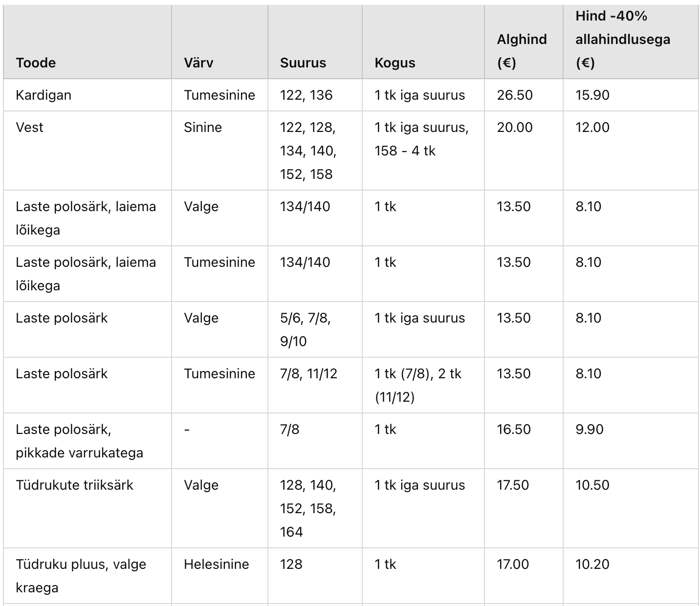Image resolution: width=700 pixels, height=606 pixels.
Task: Click the 20.00 original price cell
Action: coord(515,127)
